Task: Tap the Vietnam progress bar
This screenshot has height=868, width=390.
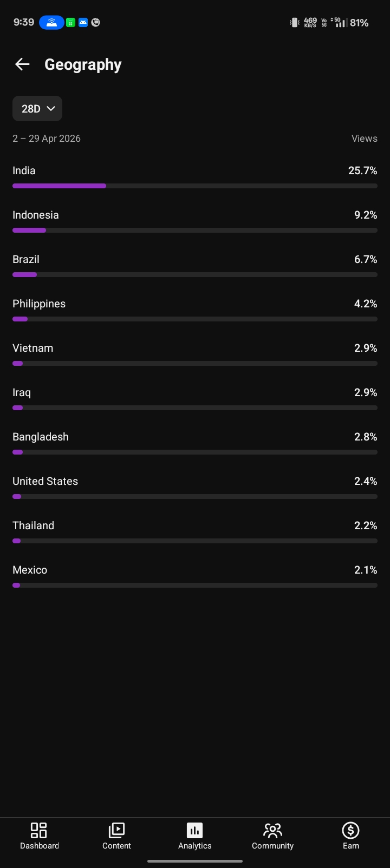Action: [x=195, y=364]
